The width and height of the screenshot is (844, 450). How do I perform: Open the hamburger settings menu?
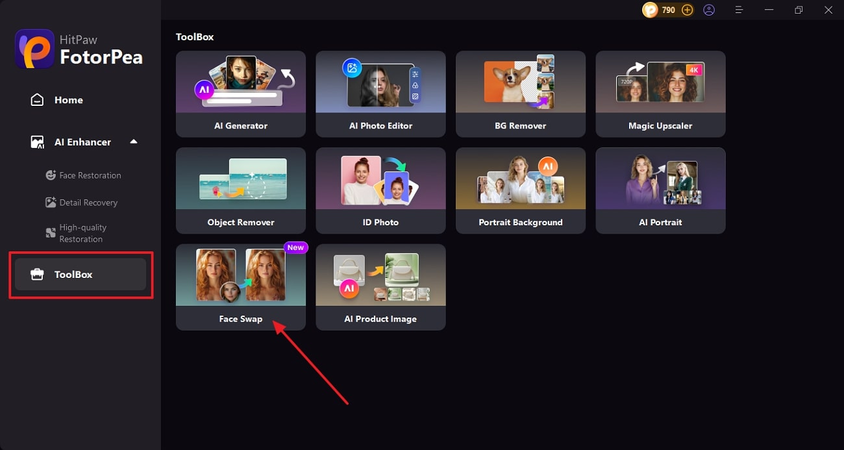click(x=738, y=10)
